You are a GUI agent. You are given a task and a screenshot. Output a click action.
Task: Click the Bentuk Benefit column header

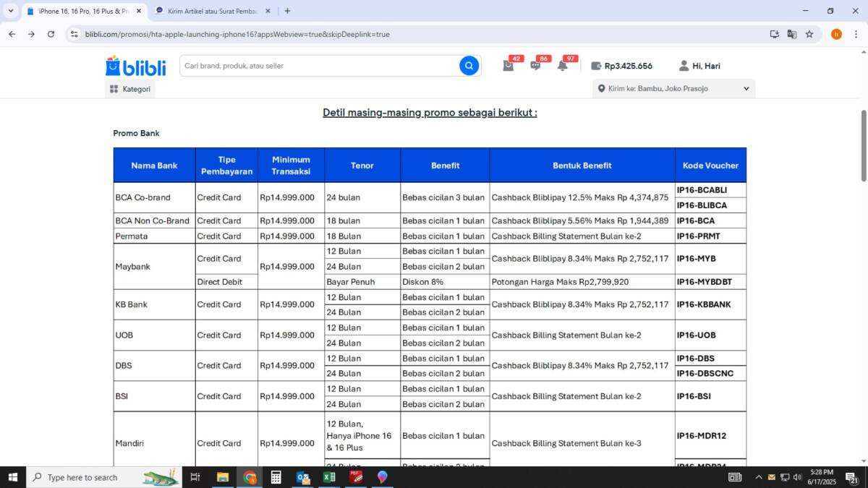[582, 166]
